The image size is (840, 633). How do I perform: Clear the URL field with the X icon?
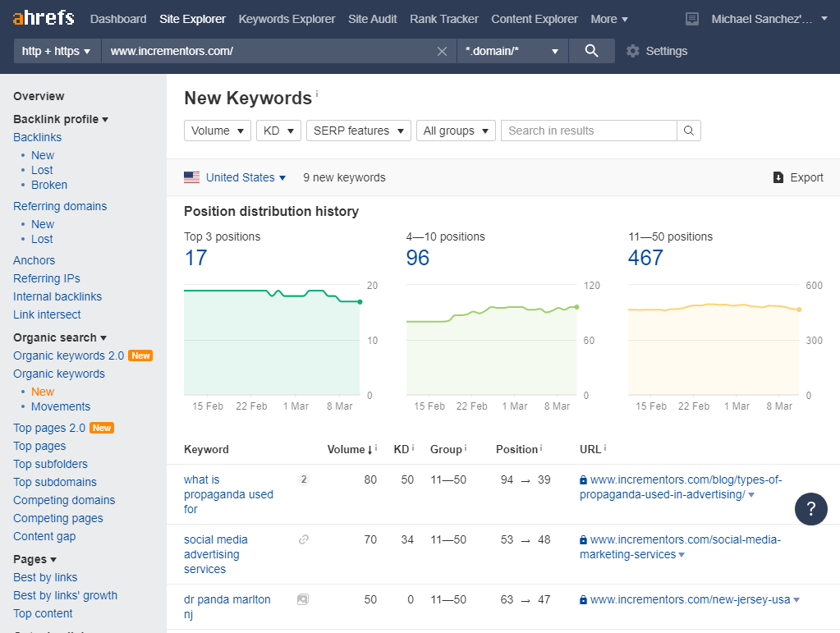point(442,51)
